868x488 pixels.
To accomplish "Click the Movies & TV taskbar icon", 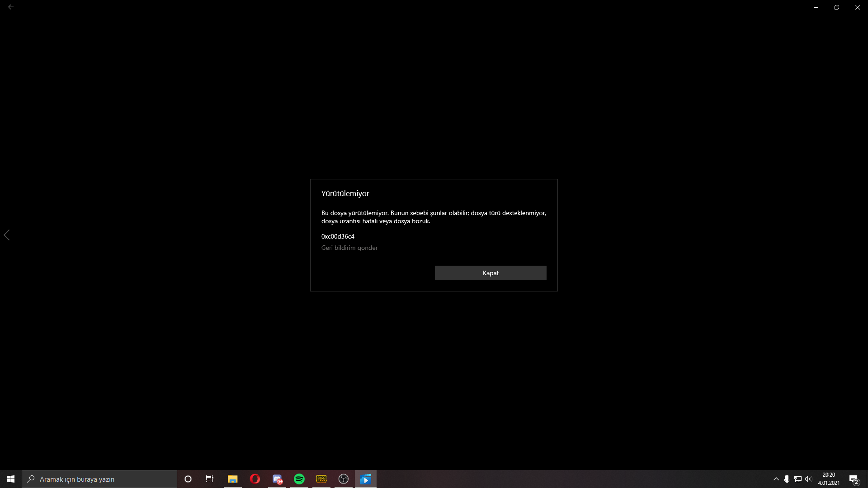I will pyautogui.click(x=366, y=479).
